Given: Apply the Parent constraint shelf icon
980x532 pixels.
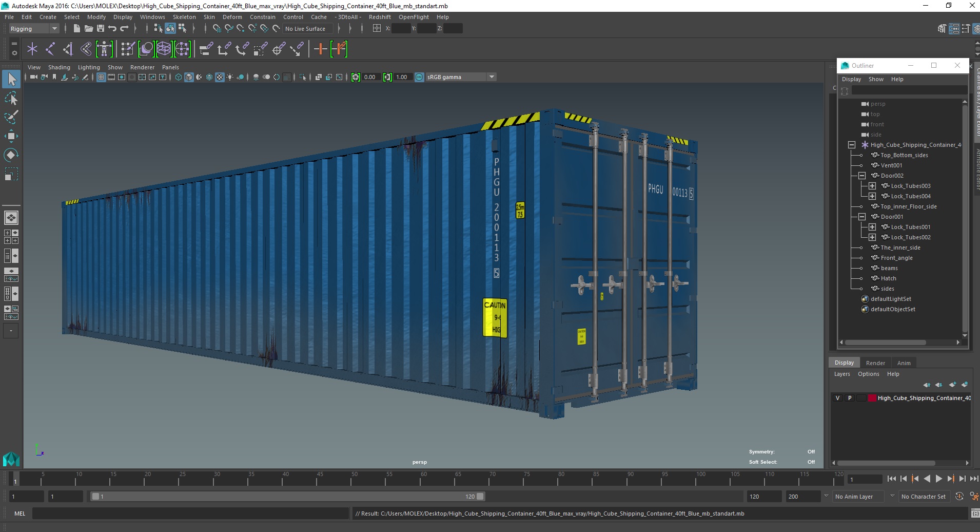Looking at the screenshot, I should [x=206, y=49].
